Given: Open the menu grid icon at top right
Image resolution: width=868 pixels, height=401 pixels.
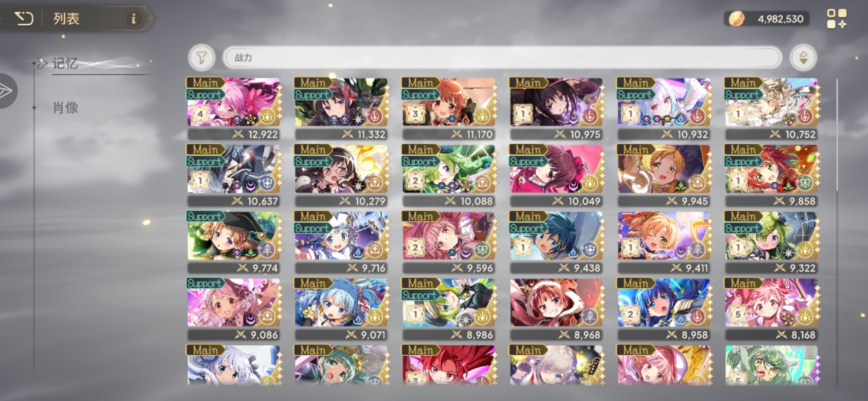Looking at the screenshot, I should click(836, 19).
